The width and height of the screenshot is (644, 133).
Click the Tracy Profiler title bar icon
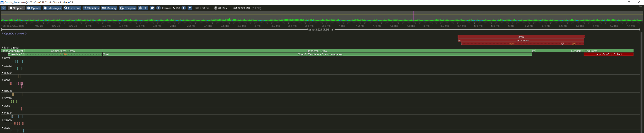pyautogui.click(x=2, y=2)
